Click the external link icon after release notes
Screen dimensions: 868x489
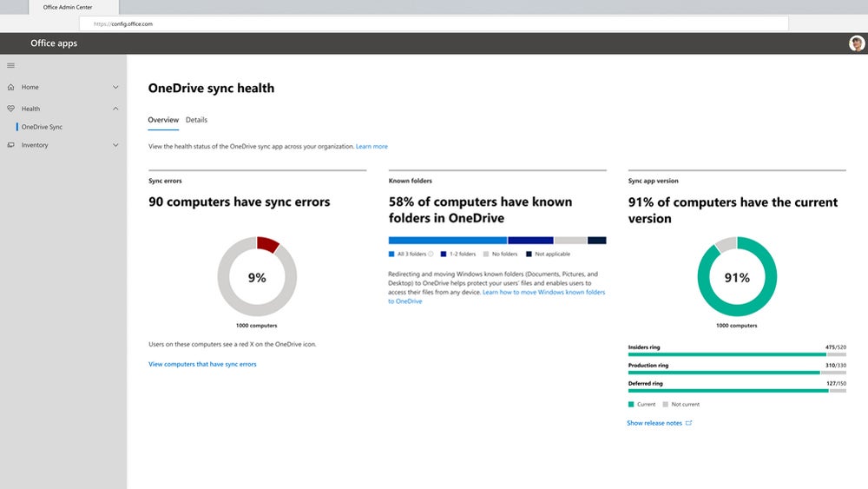[x=689, y=423]
